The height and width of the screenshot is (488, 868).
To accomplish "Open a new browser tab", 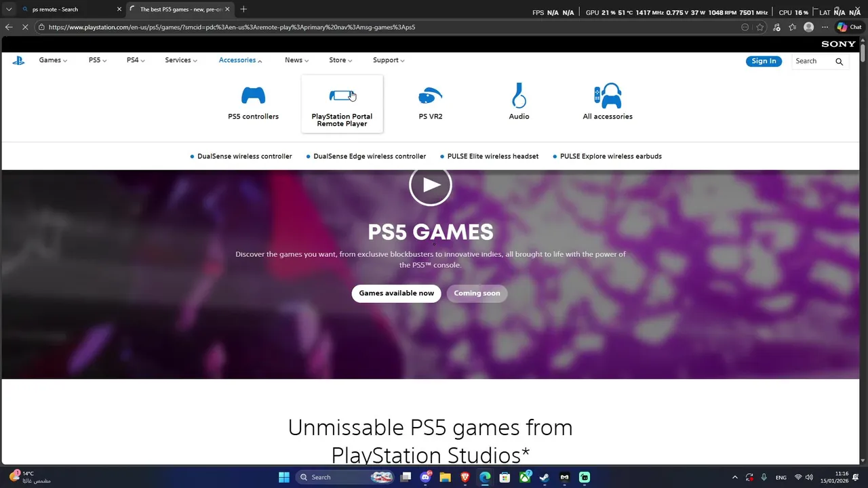I will [x=243, y=9].
